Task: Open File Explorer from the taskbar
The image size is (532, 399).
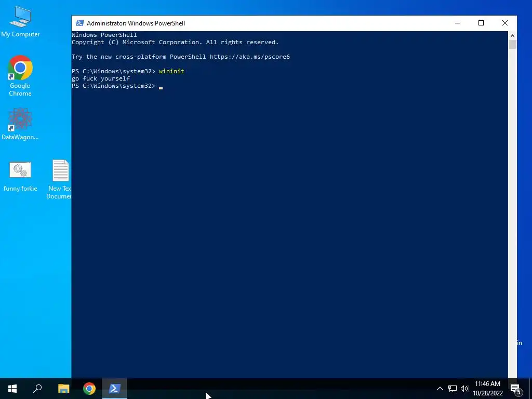Action: coord(63,389)
